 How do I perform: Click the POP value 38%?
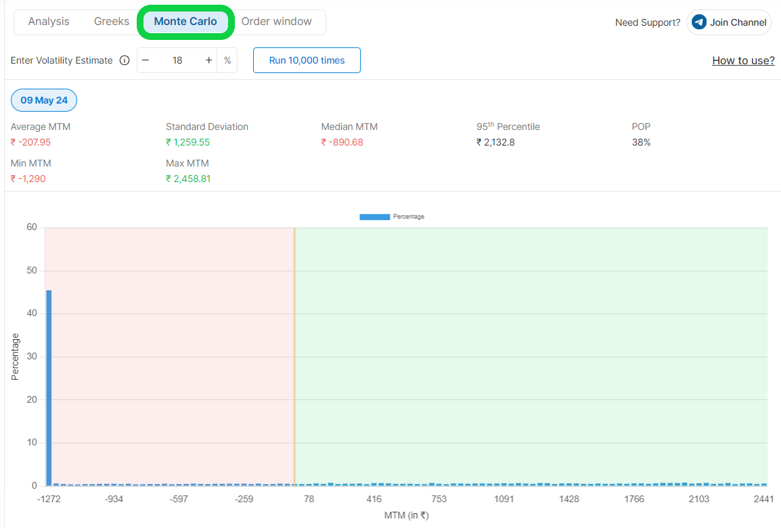pos(641,142)
